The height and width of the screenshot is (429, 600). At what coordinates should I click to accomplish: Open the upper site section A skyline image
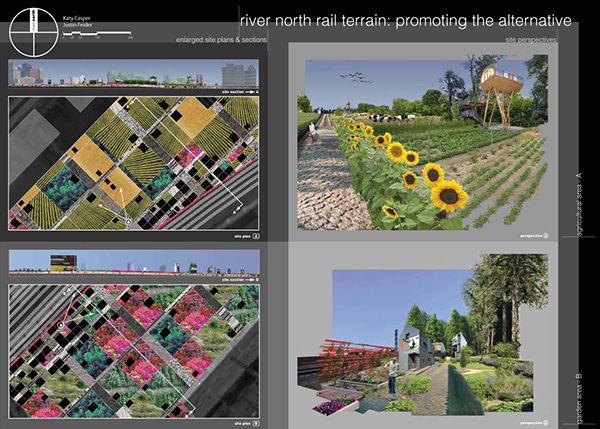point(134,73)
